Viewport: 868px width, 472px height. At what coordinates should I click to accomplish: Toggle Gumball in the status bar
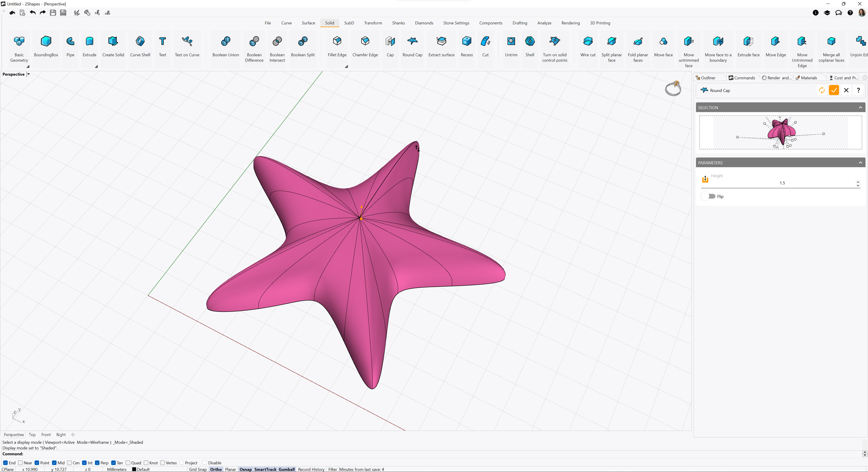point(286,469)
